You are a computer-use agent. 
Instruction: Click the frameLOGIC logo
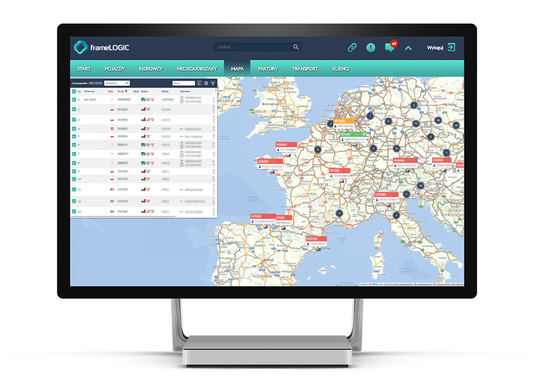coord(101,48)
